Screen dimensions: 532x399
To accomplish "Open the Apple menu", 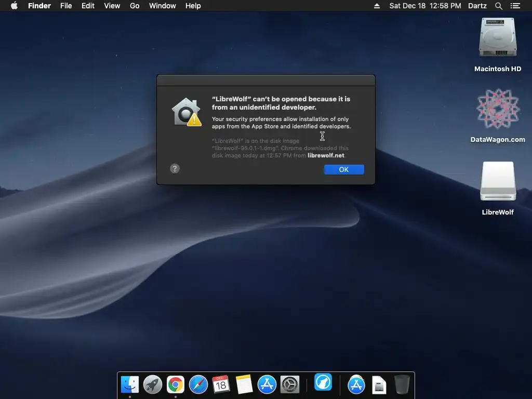I will (14, 6).
